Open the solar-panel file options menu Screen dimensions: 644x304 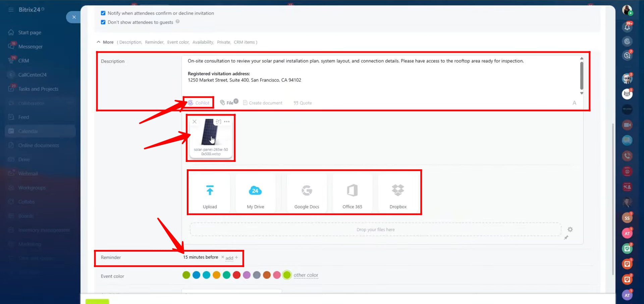point(227,122)
